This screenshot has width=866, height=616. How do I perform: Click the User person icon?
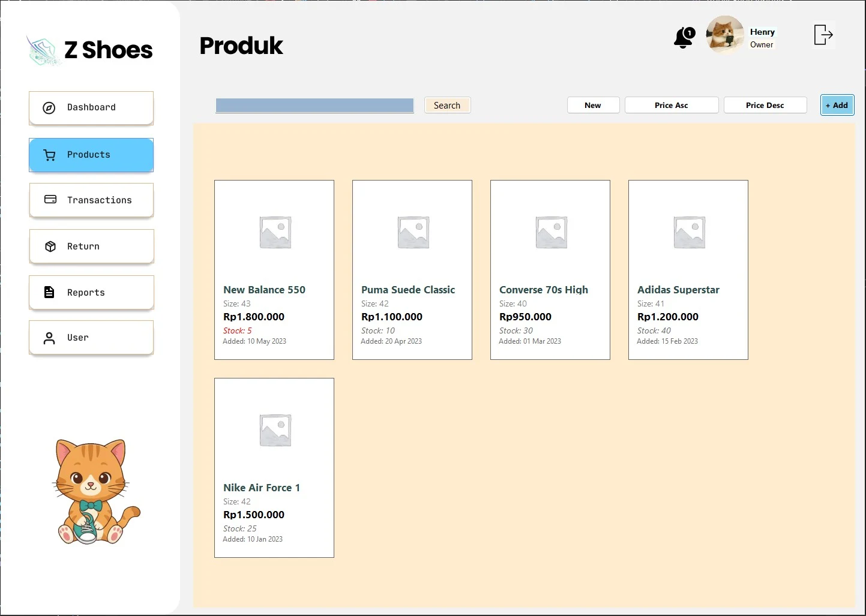(49, 338)
